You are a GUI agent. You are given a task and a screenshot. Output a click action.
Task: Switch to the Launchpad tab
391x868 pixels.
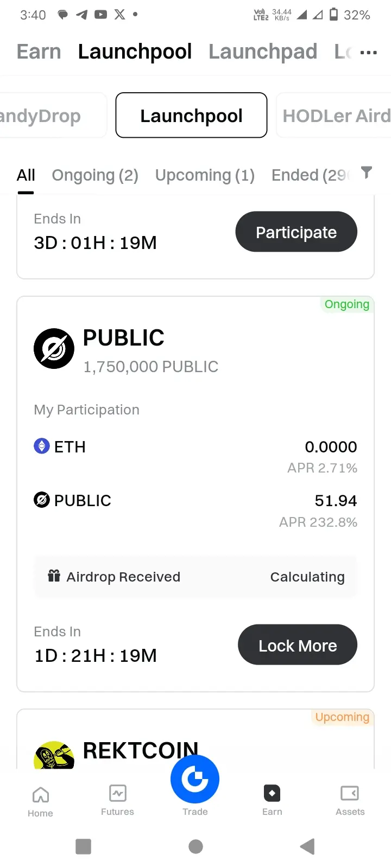263,52
